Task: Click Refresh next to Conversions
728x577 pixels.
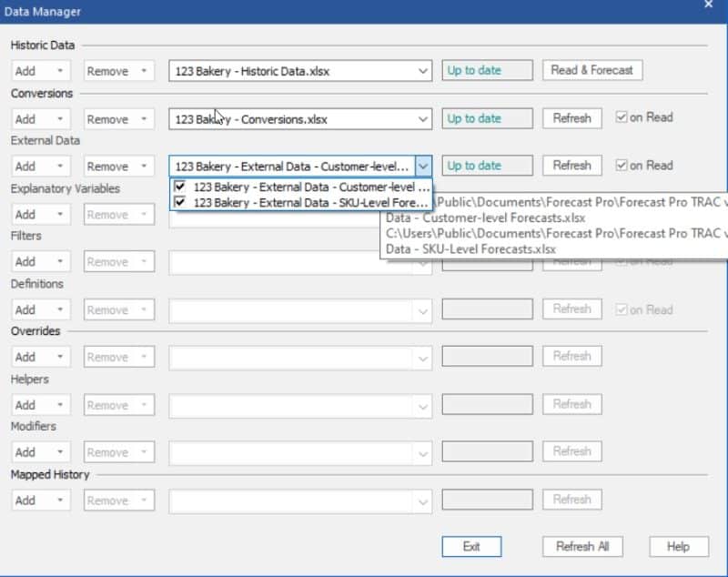Action: (571, 118)
